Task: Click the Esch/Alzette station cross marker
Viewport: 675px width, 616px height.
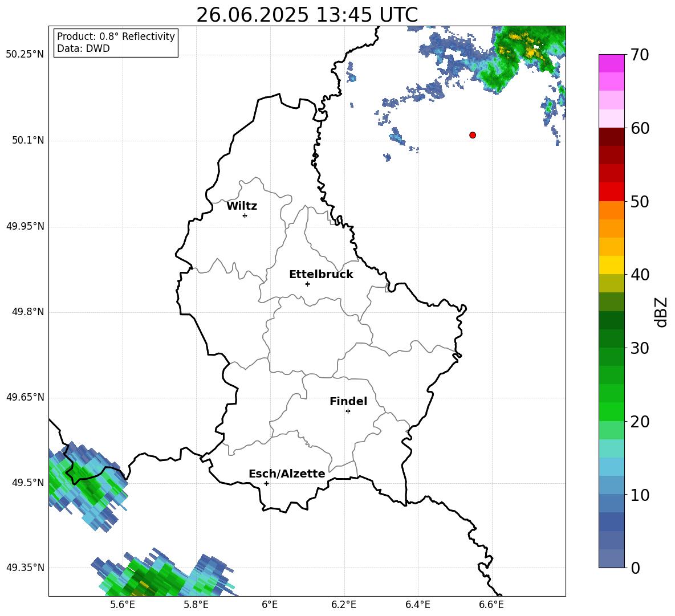Action: pos(266,483)
